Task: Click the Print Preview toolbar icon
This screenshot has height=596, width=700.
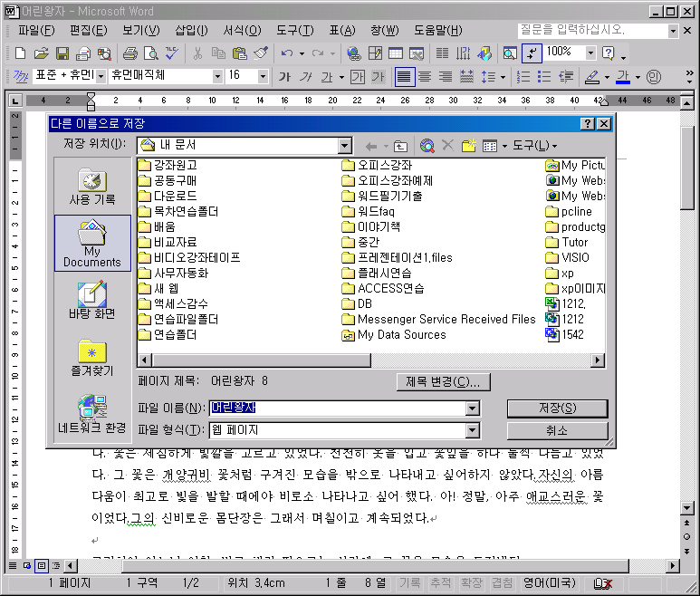Action: click(151, 53)
